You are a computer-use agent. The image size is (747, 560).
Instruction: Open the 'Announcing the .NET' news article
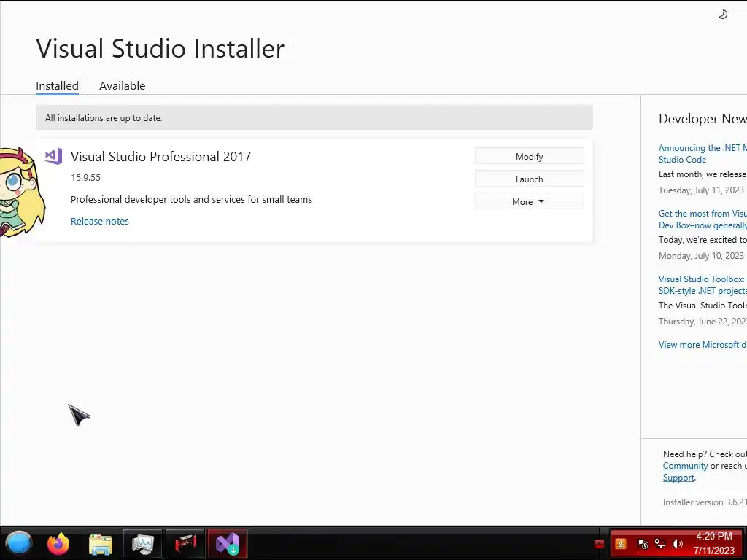click(x=703, y=153)
